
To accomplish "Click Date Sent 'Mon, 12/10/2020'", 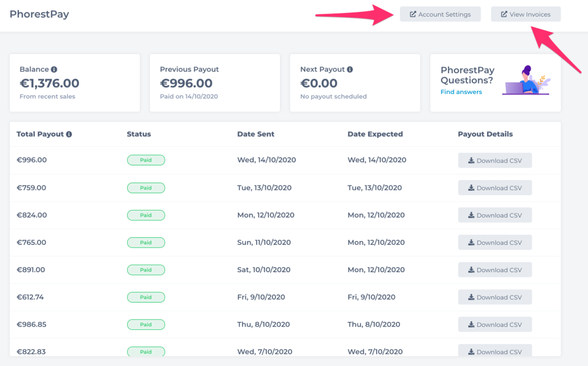I will pyautogui.click(x=266, y=215).
